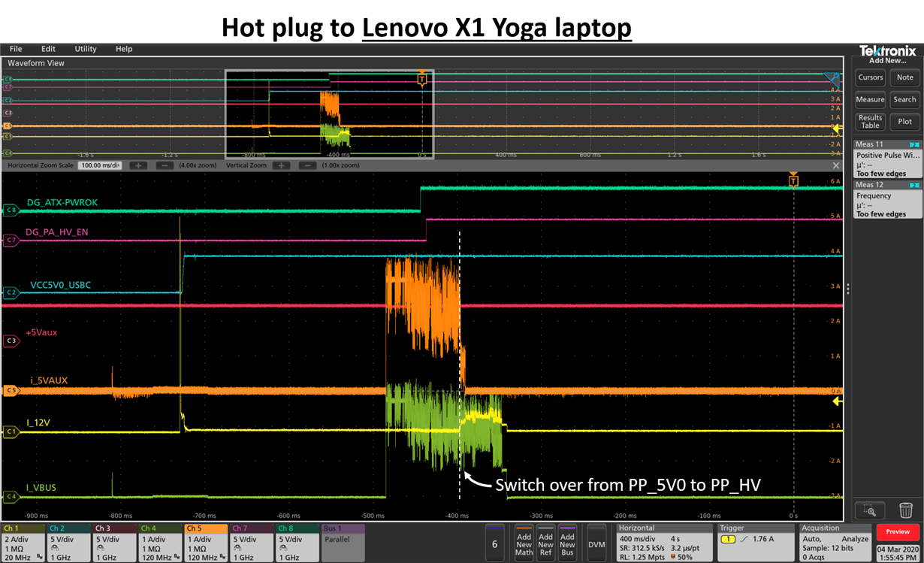Open Ch 3 settings badge
The width and height of the screenshot is (924, 563).
click(x=115, y=543)
